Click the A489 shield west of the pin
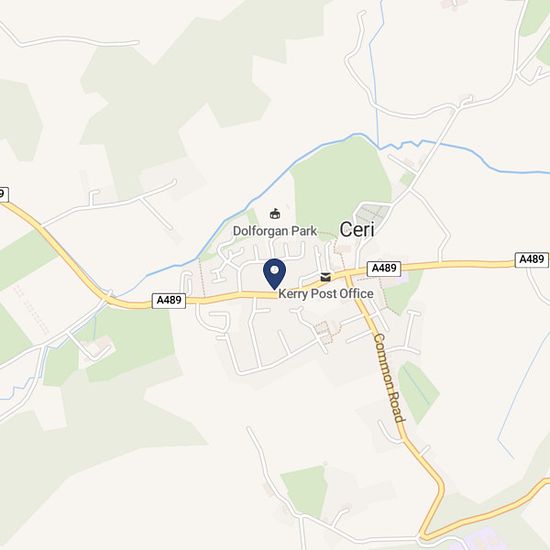Screen dimensions: 550x550 point(169,301)
